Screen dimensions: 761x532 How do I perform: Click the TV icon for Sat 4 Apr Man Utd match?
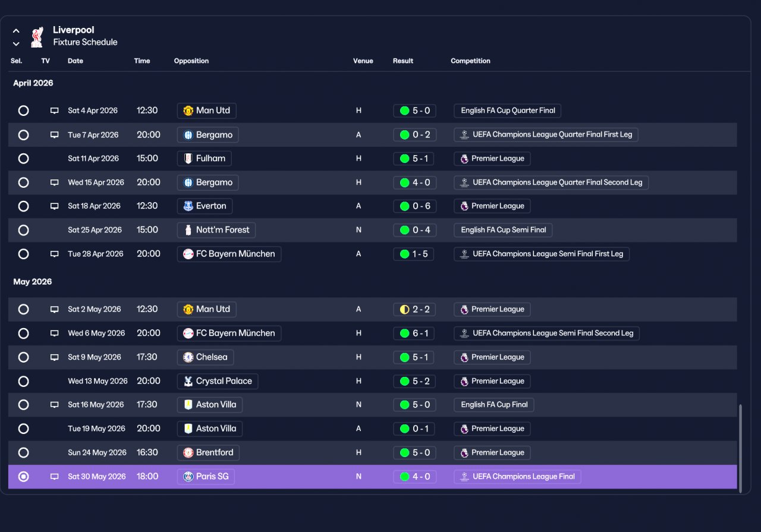55,111
